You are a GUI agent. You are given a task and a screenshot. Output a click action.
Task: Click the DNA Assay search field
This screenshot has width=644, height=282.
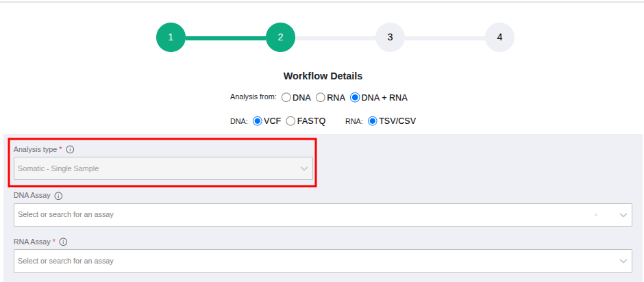(301, 215)
